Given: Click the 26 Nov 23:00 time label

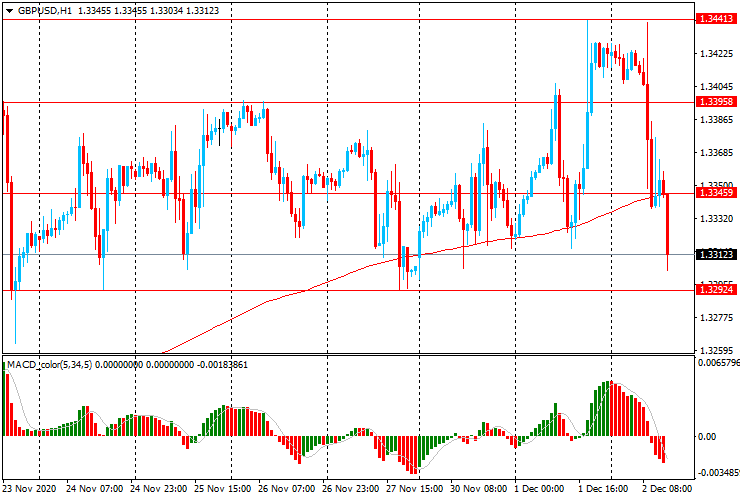Looking at the screenshot, I should tap(351, 489).
